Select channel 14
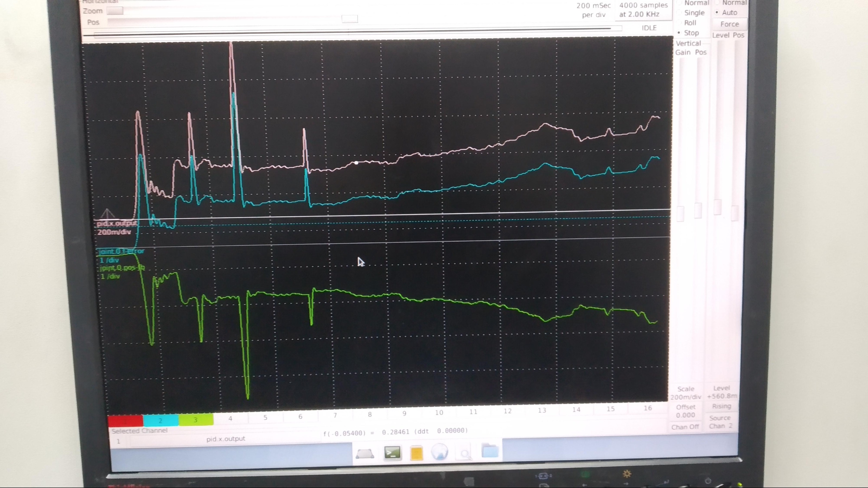This screenshot has width=868, height=488. 576,410
